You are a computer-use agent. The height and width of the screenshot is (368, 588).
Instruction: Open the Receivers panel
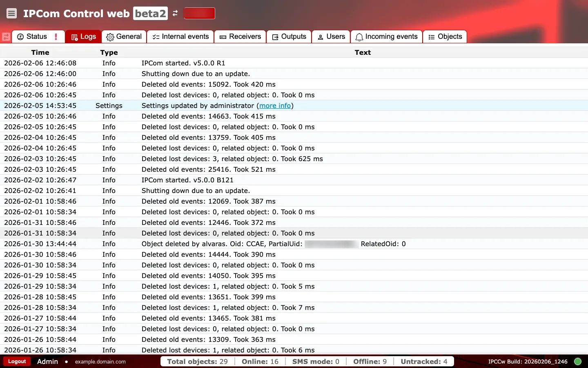pyautogui.click(x=240, y=36)
